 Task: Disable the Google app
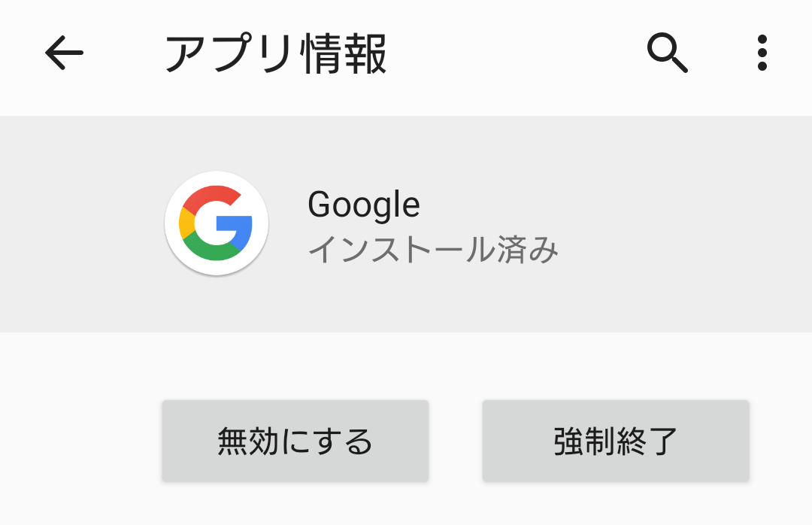click(295, 441)
